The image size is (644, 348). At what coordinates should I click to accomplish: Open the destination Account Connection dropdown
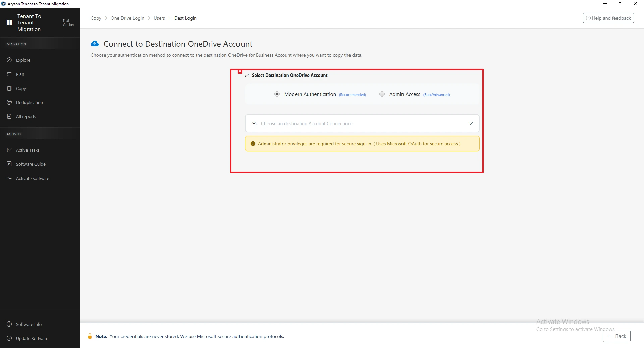[x=362, y=123]
